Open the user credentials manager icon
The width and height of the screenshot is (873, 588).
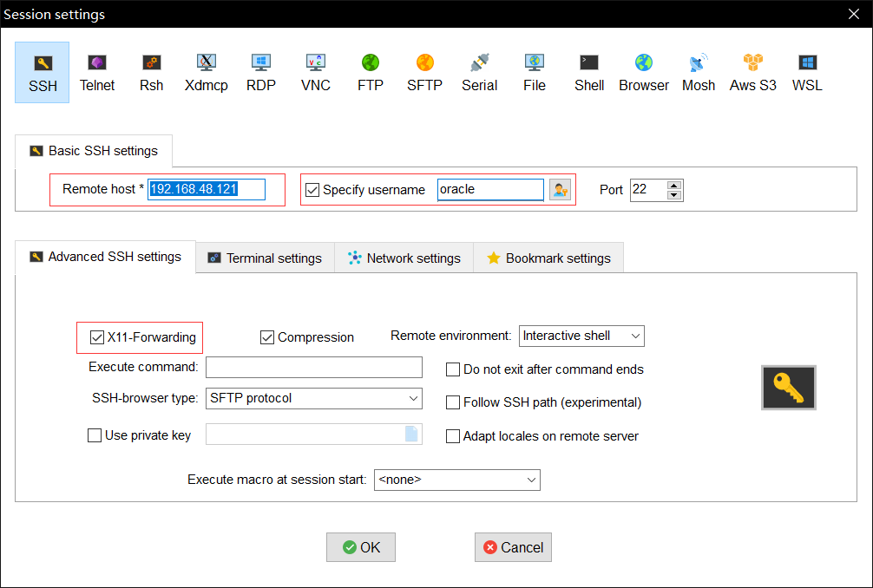click(560, 190)
